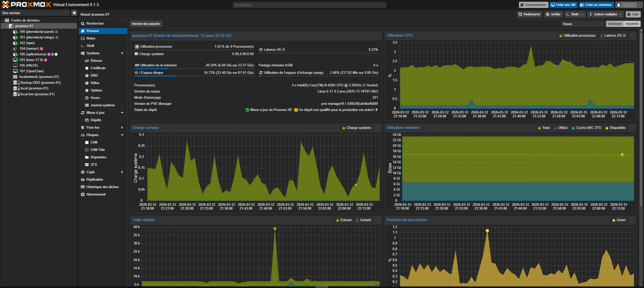This screenshot has width=644, height=288.
Task: Toggle Cache ARC ZFS memory legend
Action: 586,128
